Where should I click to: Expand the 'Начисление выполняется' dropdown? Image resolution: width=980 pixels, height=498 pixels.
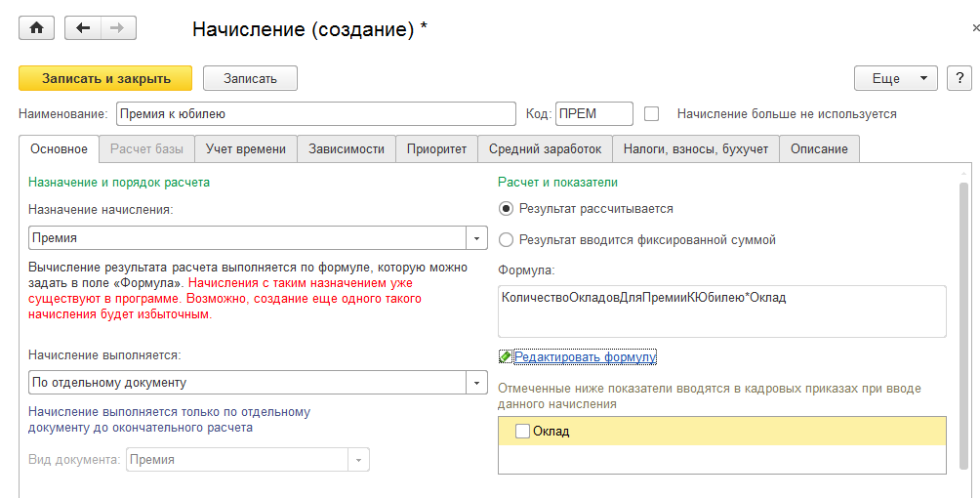(476, 383)
